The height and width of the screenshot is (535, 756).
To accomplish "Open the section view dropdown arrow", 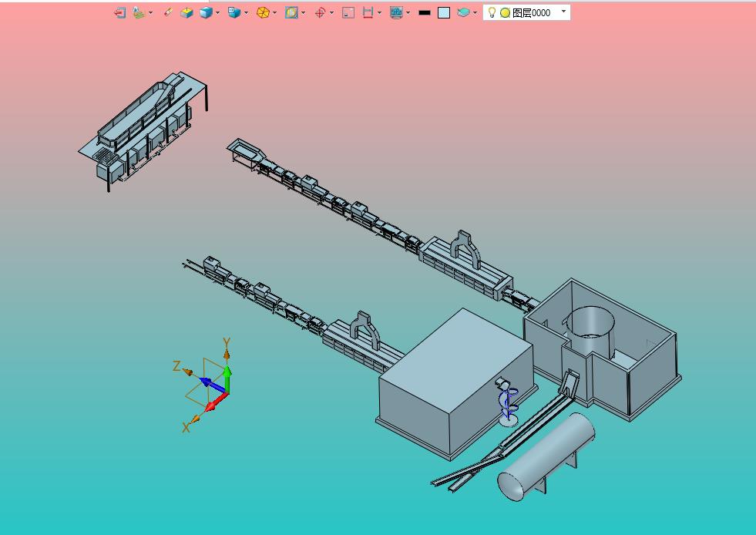I will pos(304,13).
